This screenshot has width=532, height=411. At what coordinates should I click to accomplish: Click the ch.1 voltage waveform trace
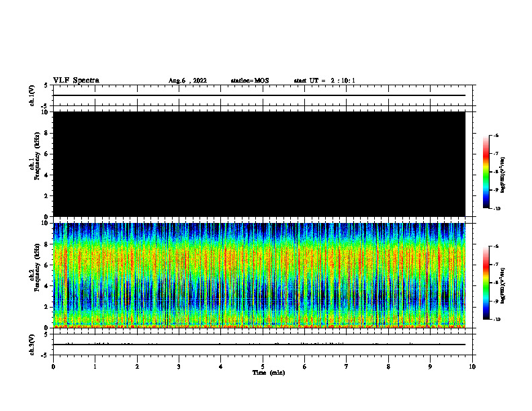click(x=259, y=95)
